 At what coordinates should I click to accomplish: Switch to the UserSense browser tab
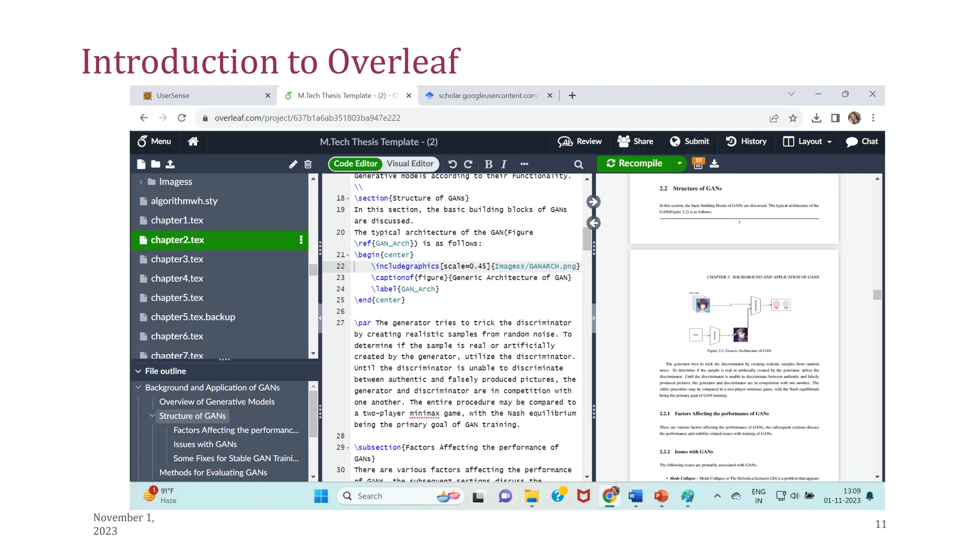[x=207, y=96]
